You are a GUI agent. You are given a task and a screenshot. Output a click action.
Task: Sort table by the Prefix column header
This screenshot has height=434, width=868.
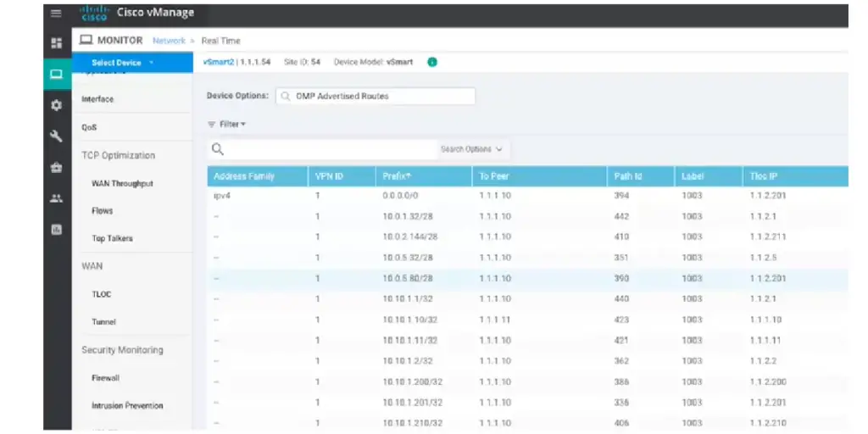(397, 176)
